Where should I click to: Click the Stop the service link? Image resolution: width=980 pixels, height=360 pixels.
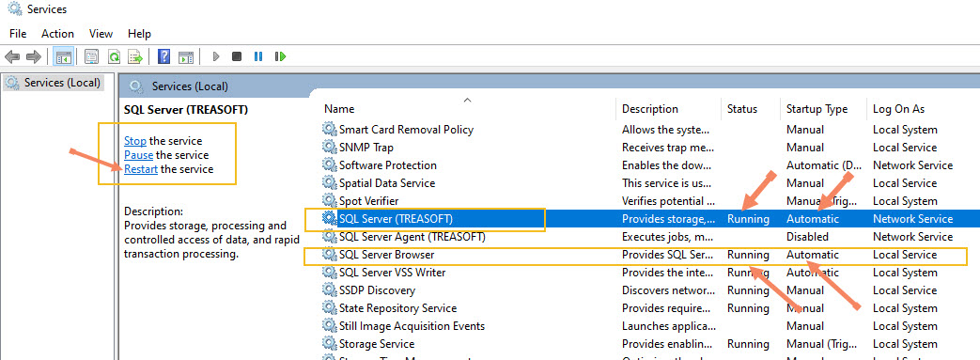click(x=135, y=141)
